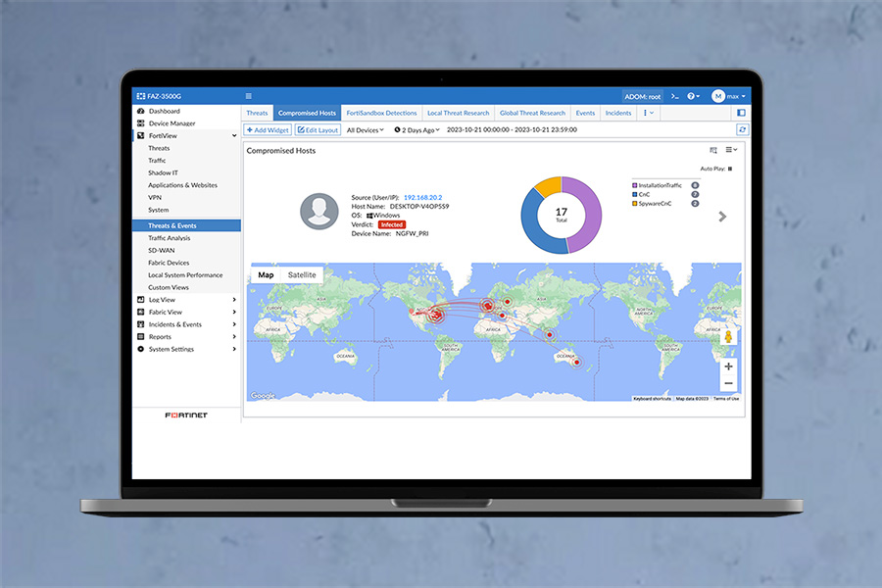Switch to FortiSandbox Detections tab

point(381,113)
